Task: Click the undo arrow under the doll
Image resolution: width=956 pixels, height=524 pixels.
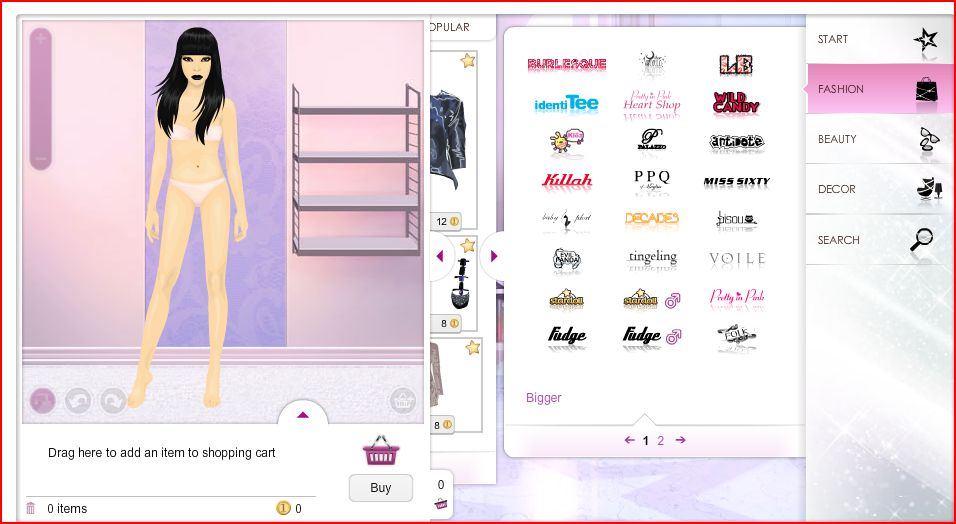Action: pos(78,401)
